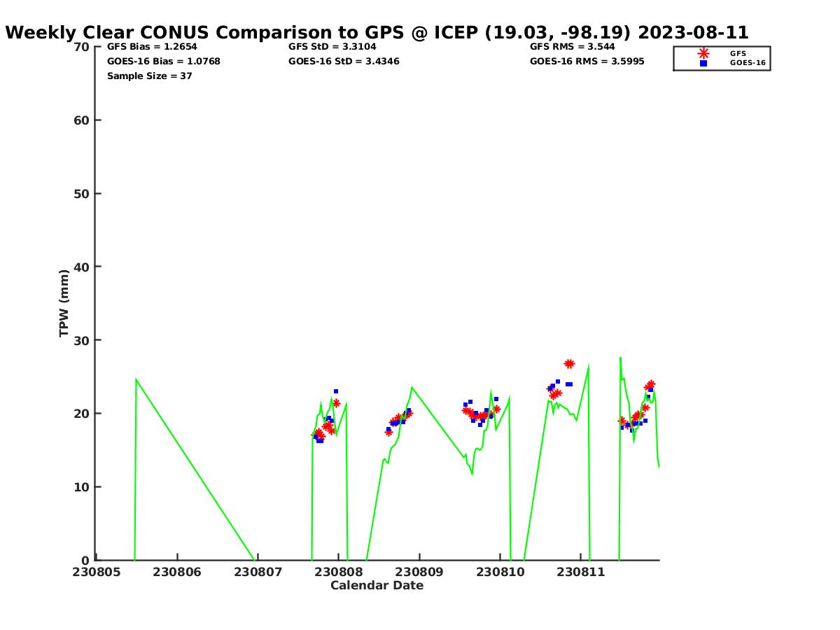Image resolution: width=840 pixels, height=630 pixels.
Task: Select the 'GFS Bias = 1.2654' text
Action: tap(152, 47)
